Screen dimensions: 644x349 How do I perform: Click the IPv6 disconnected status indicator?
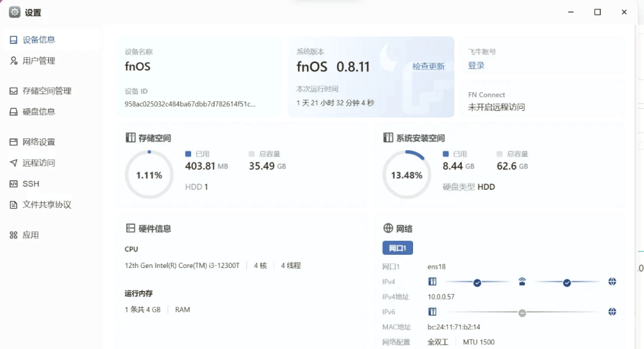click(522, 313)
